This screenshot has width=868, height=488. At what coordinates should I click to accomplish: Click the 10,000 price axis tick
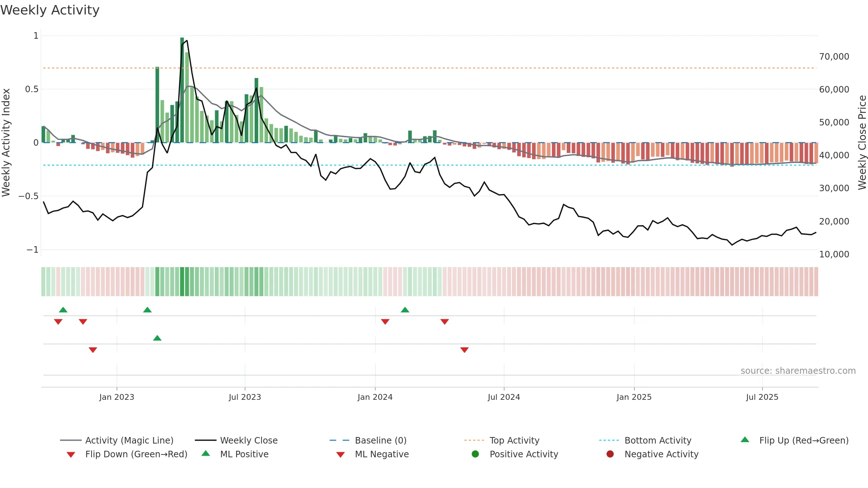(x=834, y=254)
